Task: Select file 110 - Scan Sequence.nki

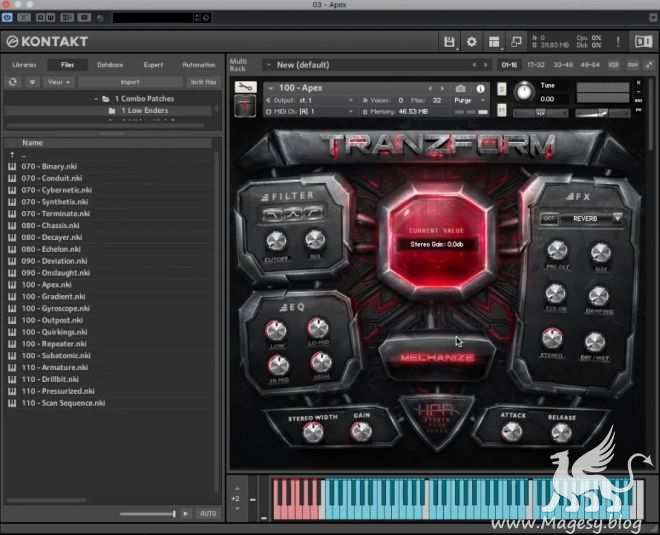Action: 63,403
